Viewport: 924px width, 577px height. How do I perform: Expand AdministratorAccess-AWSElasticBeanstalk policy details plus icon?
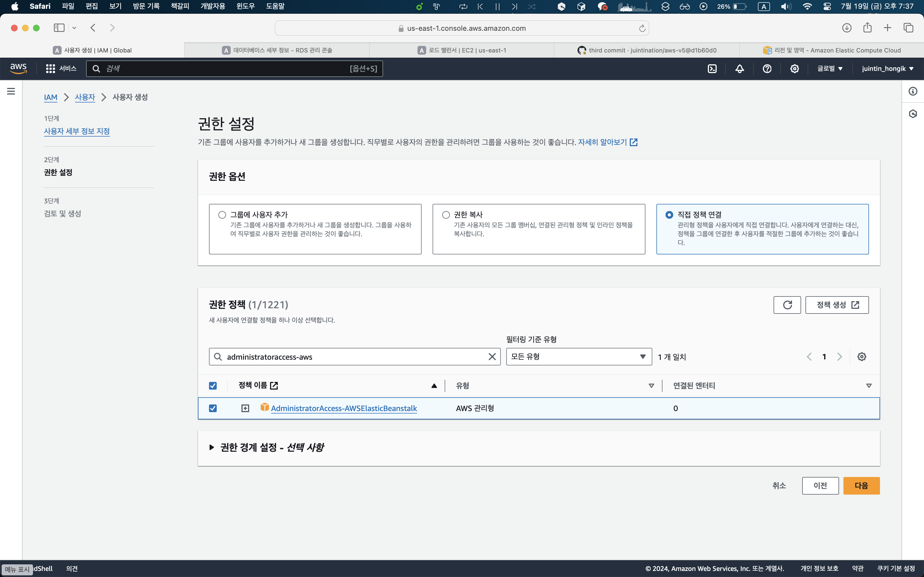click(x=245, y=408)
